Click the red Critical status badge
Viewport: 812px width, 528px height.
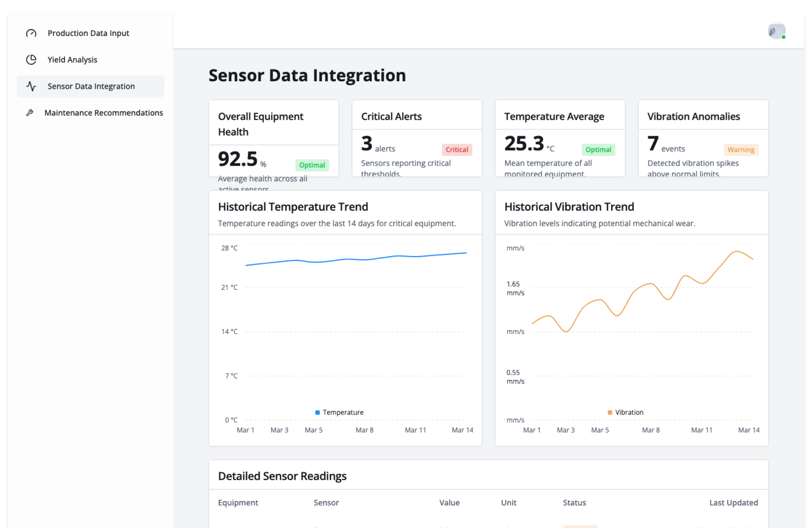pyautogui.click(x=457, y=150)
